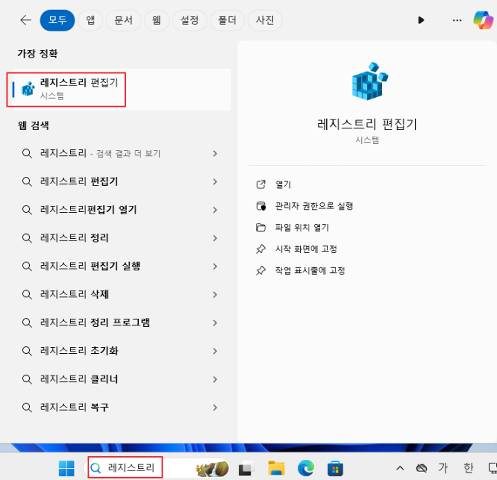Click the three-dots more options icon

457,20
